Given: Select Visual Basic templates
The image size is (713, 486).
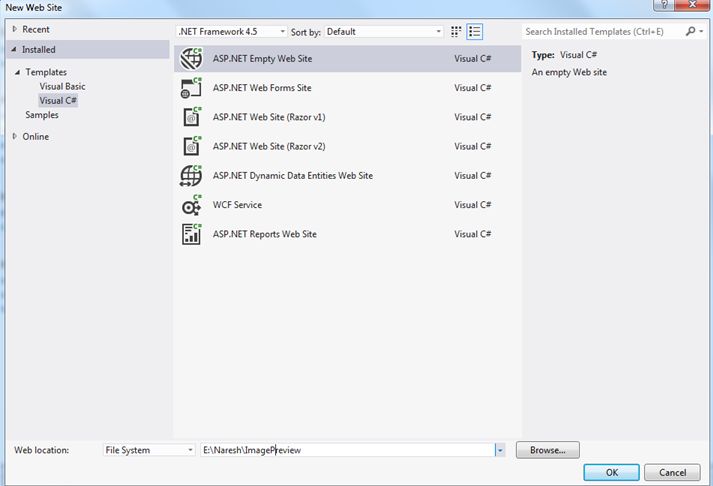Looking at the screenshot, I should point(62,86).
